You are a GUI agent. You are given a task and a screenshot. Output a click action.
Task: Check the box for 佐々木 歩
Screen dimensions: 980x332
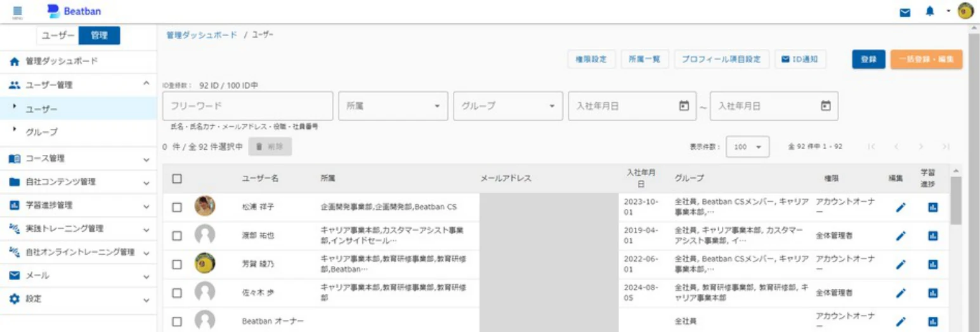(x=178, y=293)
